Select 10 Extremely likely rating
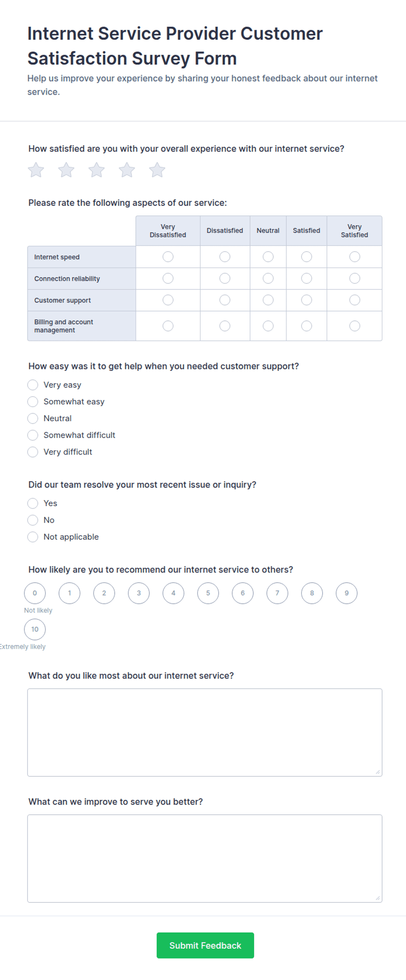The width and height of the screenshot is (406, 980). coord(35,629)
